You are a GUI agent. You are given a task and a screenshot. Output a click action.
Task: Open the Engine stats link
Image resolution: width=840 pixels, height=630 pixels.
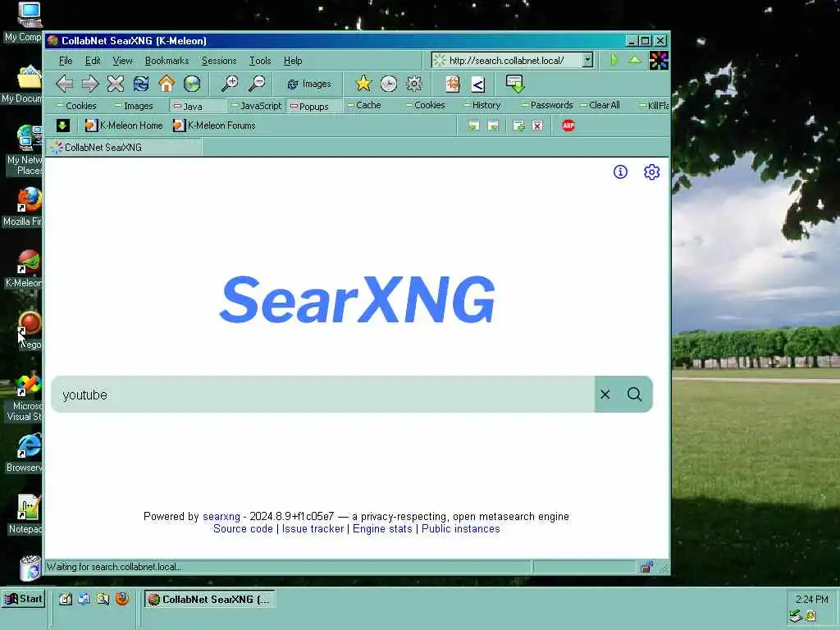(x=382, y=529)
